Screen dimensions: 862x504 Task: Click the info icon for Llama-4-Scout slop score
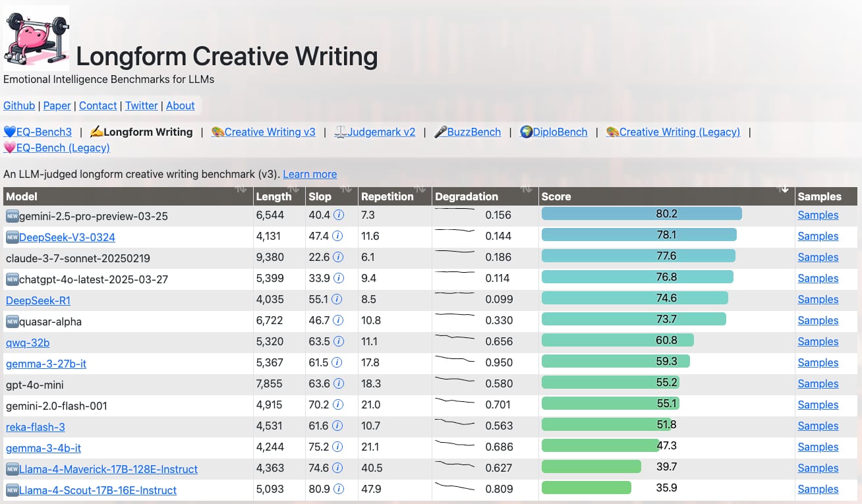339,489
